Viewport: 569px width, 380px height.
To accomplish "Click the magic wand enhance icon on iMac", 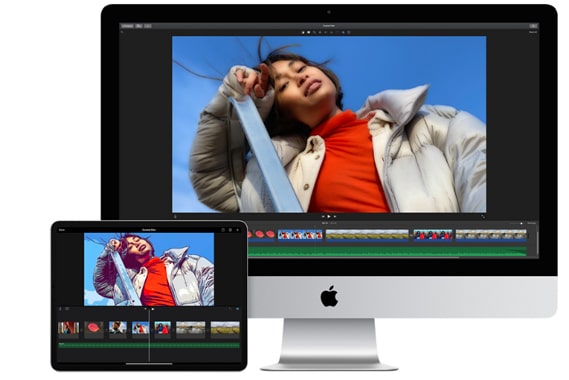I will coord(303,32).
